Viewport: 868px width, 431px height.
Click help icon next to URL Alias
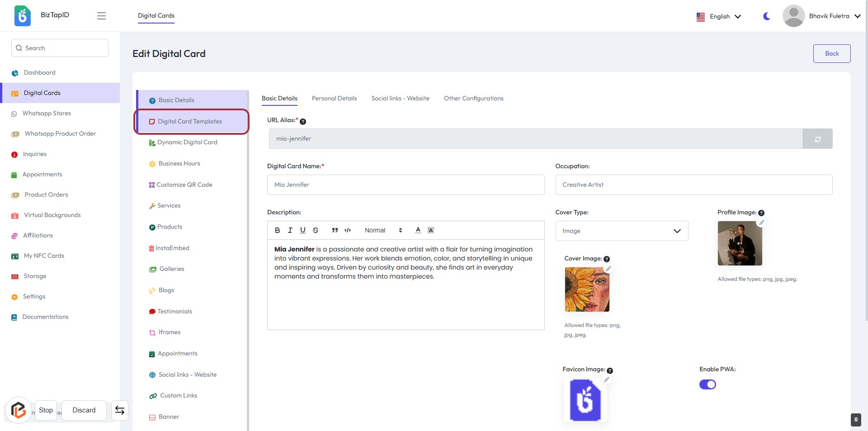pyautogui.click(x=303, y=122)
